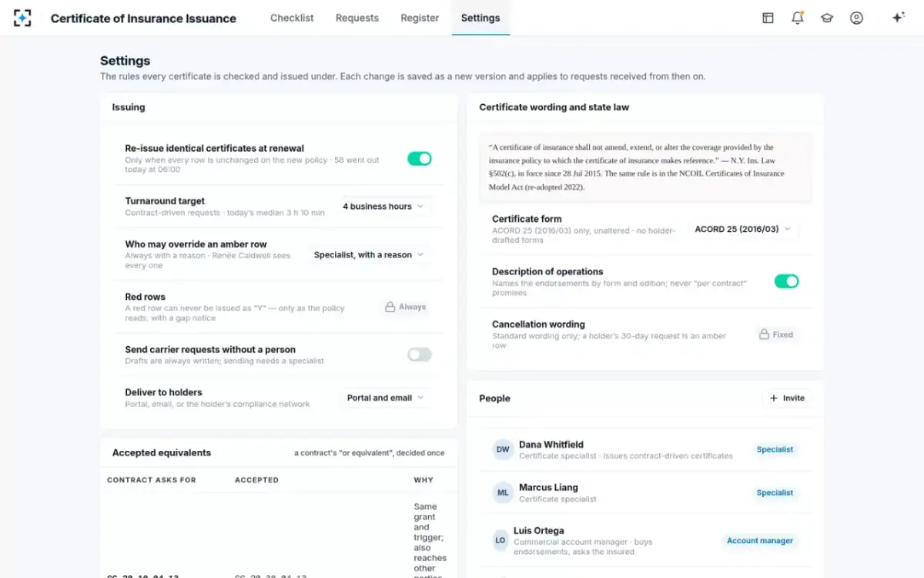
Task: Click the Accepted equivalents heading
Action: point(162,452)
